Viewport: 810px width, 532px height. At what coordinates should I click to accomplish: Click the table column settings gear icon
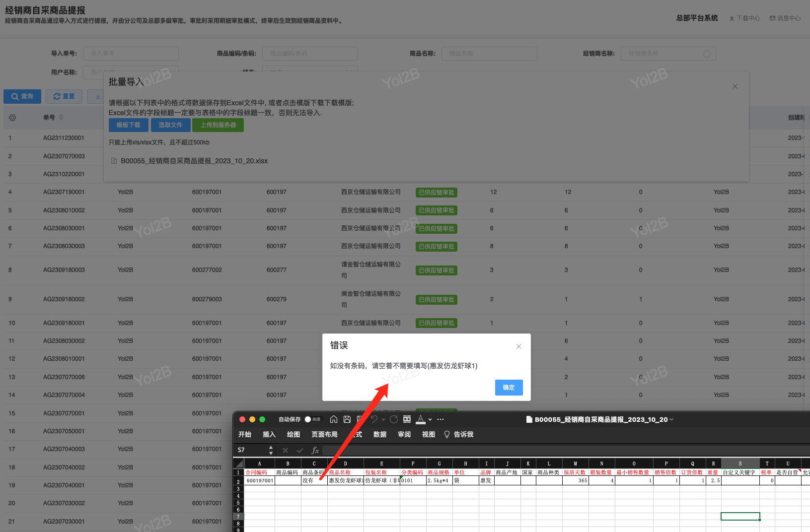(12, 118)
